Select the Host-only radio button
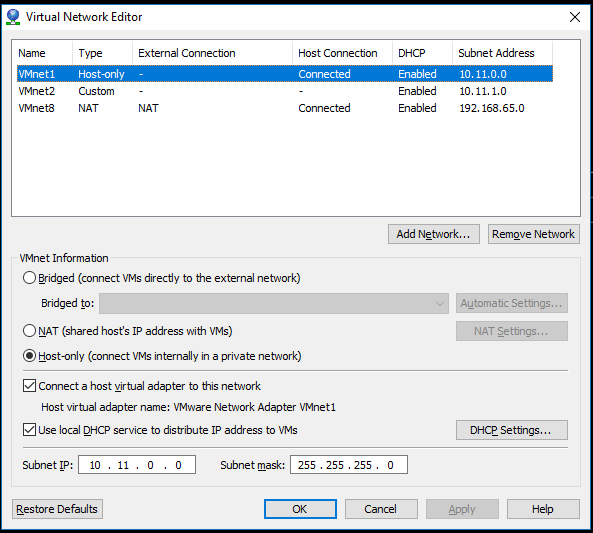 29,356
